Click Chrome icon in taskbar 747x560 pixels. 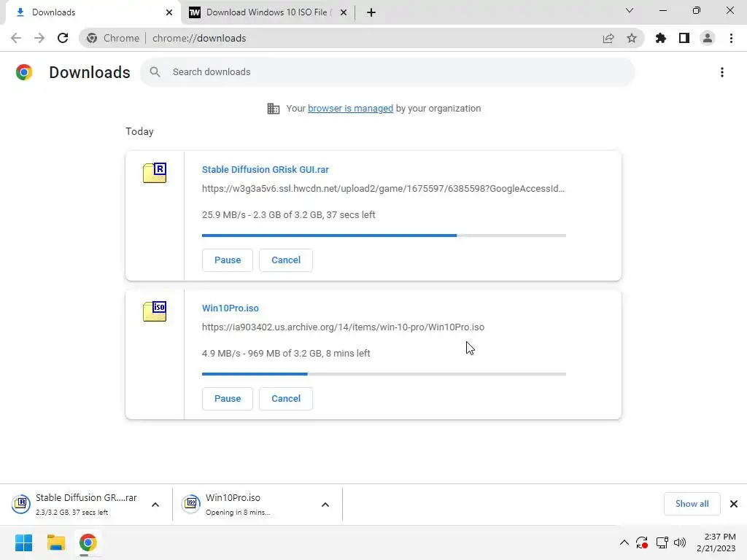click(88, 542)
